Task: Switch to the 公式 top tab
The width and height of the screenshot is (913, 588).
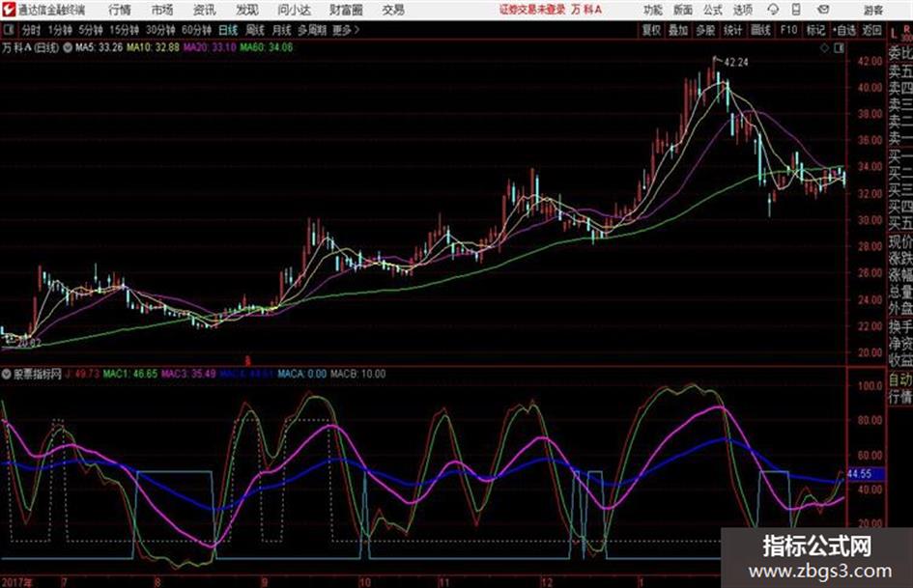Action: point(713,10)
